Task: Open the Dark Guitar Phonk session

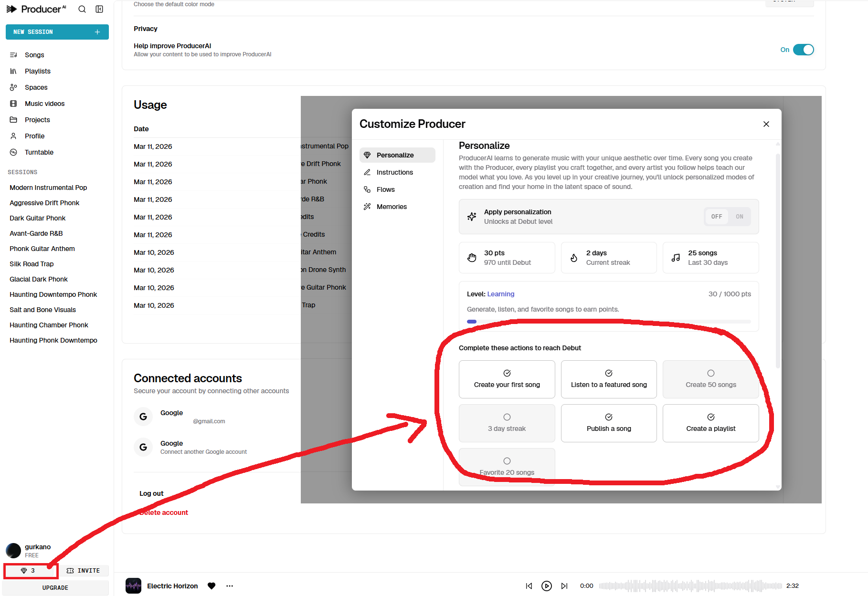Action: click(x=38, y=218)
